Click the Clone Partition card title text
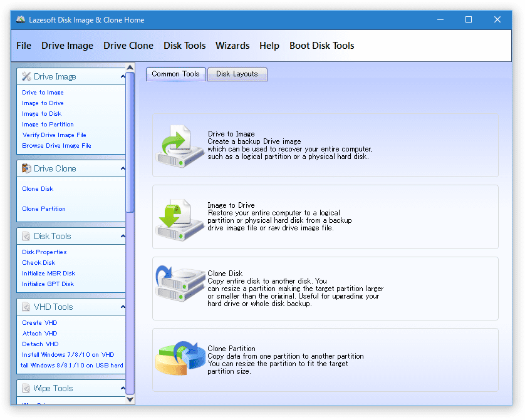525x420 pixels. click(231, 349)
